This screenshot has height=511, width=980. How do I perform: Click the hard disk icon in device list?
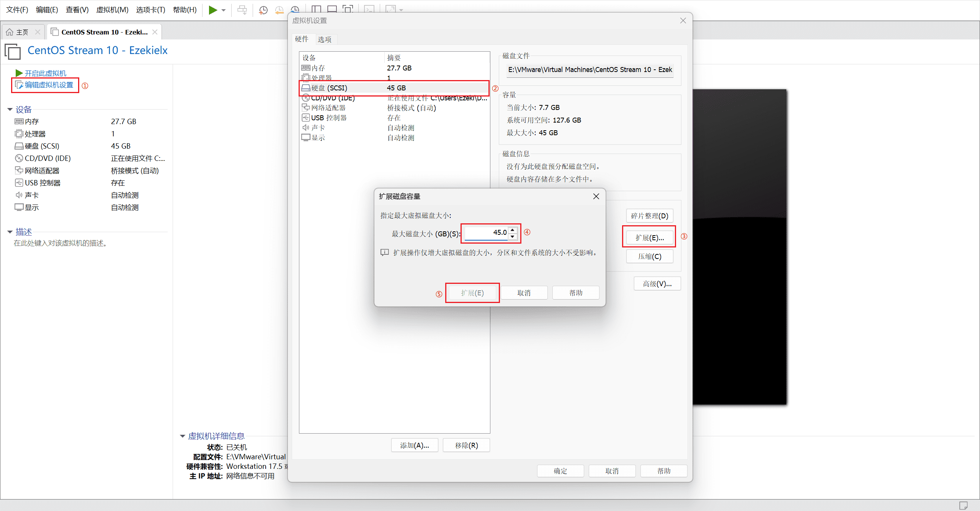pos(305,88)
